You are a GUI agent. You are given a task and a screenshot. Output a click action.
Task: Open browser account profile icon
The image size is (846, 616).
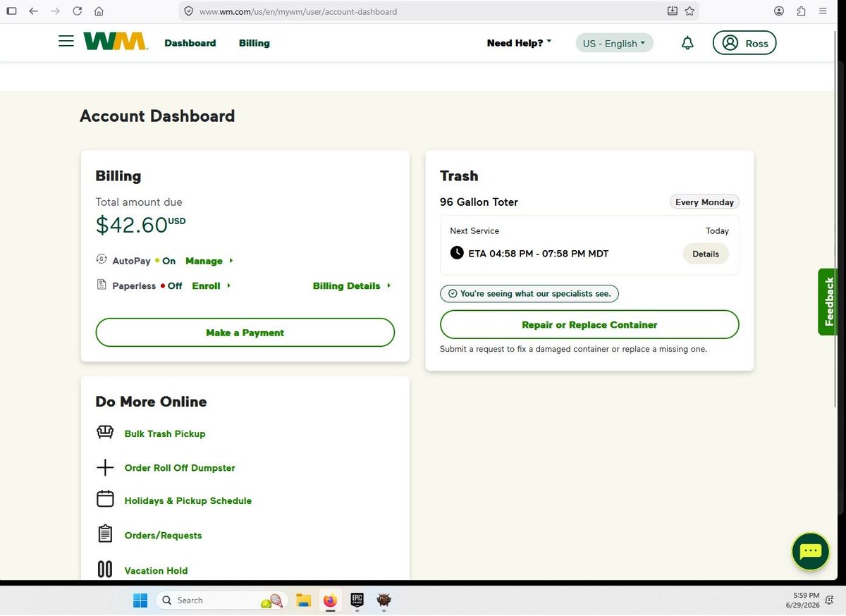[x=779, y=11]
